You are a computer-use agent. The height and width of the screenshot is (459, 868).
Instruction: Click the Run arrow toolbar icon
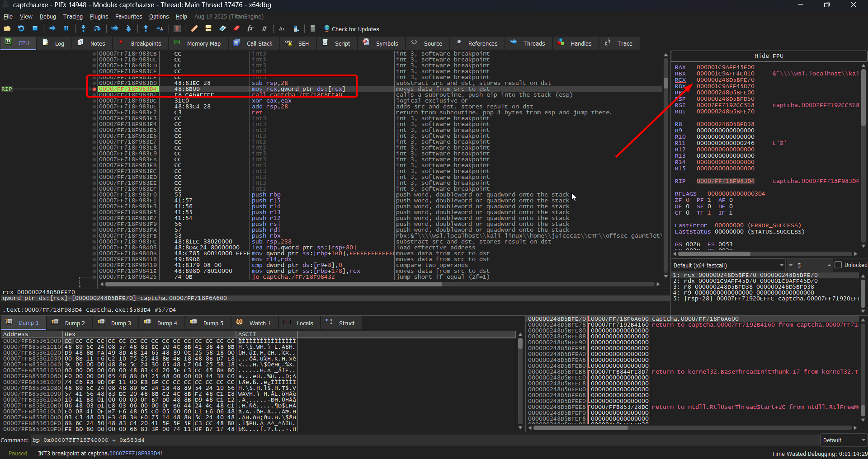(x=52, y=28)
